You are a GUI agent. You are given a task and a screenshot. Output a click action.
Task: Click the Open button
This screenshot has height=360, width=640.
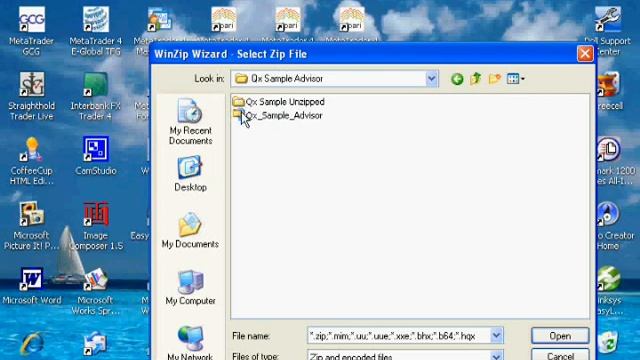click(560, 336)
